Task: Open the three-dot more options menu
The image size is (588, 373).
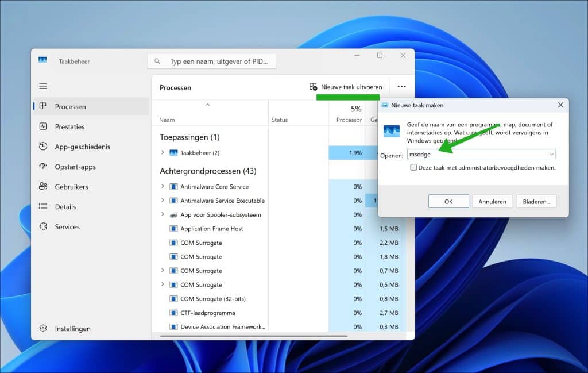Action: coord(401,87)
